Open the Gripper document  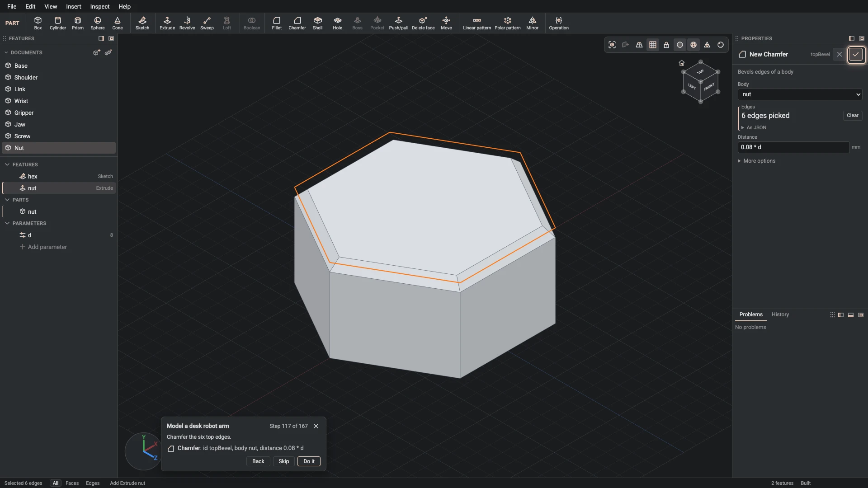59,113
